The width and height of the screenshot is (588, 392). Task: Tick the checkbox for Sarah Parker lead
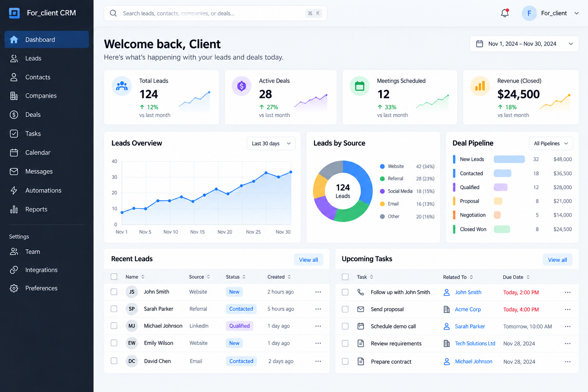[x=114, y=309]
